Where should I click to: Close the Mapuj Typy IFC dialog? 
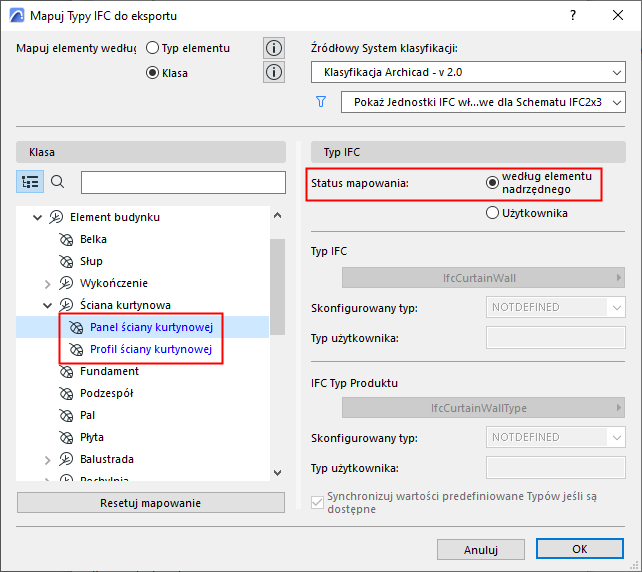click(618, 16)
